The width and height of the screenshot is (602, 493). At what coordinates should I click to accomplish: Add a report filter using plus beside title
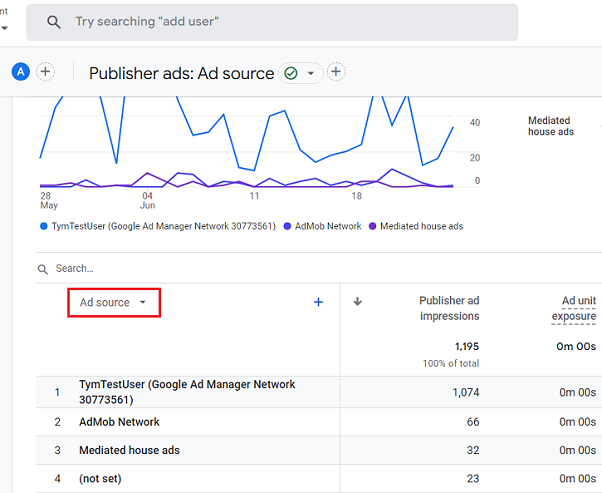[336, 72]
